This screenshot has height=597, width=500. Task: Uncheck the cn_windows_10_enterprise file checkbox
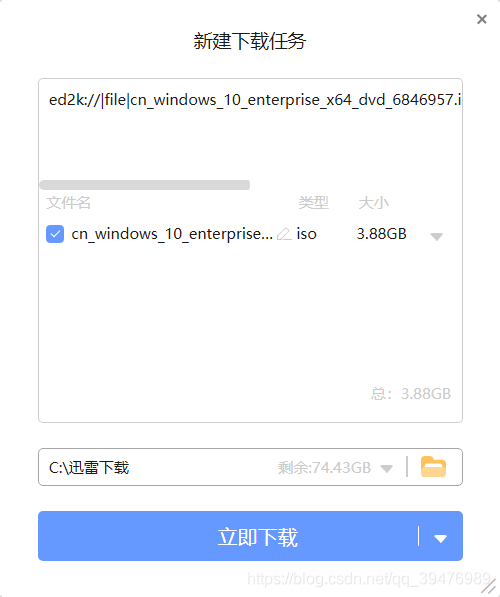55,234
